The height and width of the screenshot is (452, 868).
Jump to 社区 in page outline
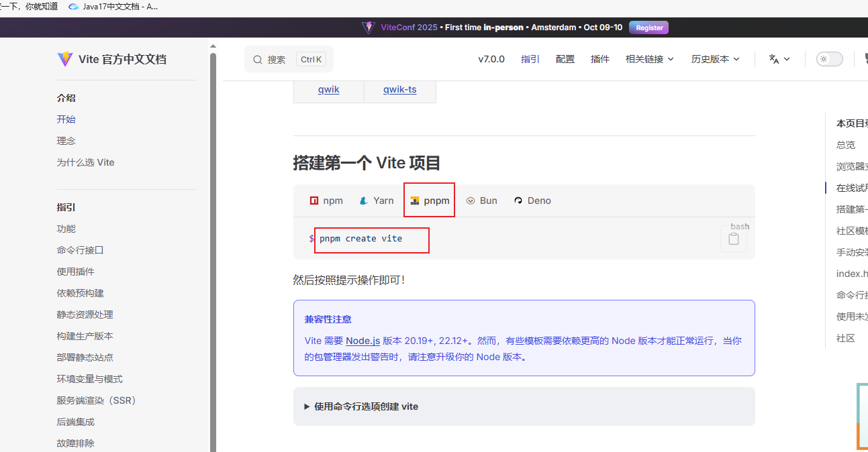pos(846,338)
